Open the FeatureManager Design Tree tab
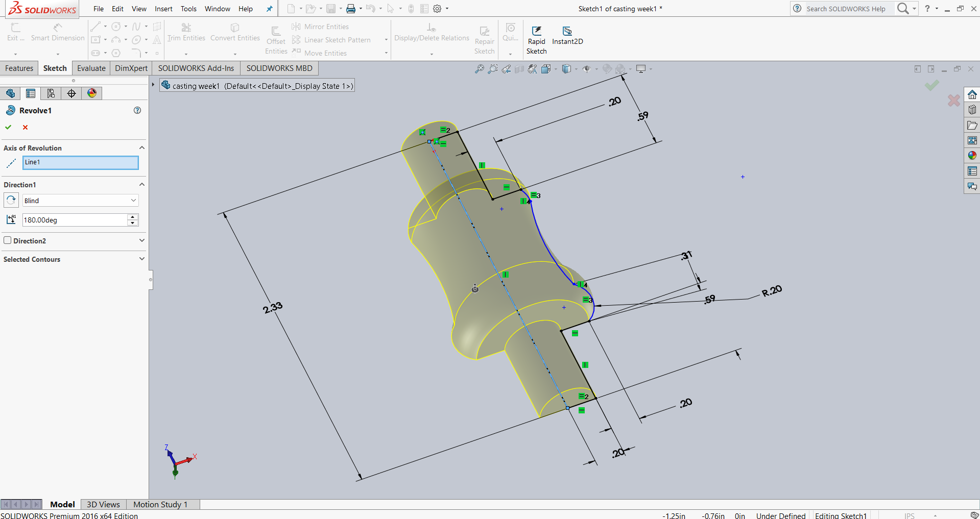 [10, 93]
